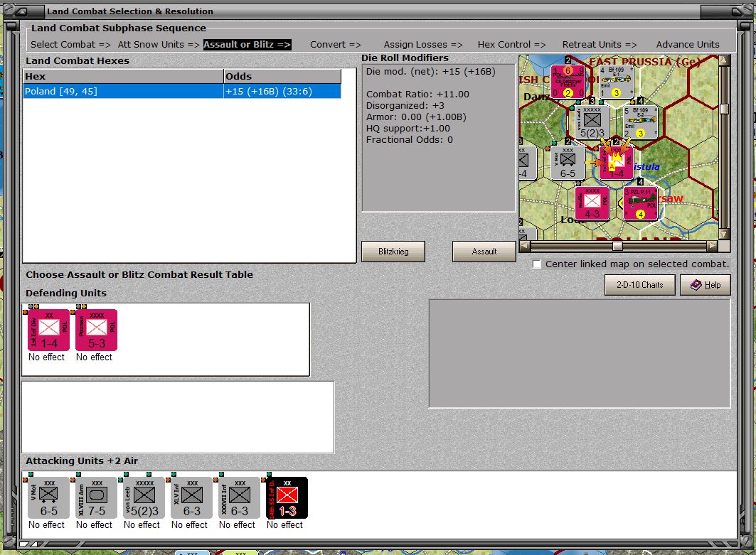Image resolution: width=756 pixels, height=555 pixels.
Task: Click the Hex Control subphase step
Action: click(x=511, y=44)
